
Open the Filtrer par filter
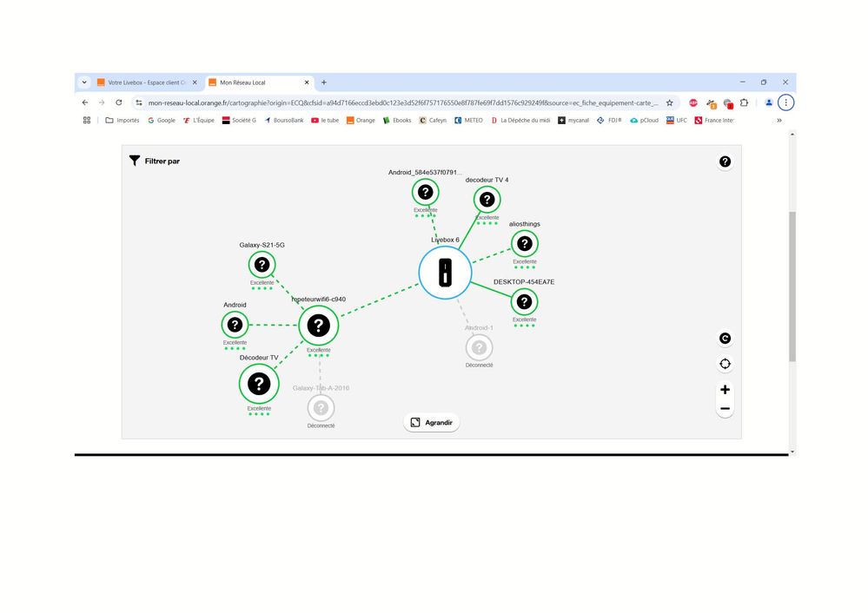click(x=155, y=161)
